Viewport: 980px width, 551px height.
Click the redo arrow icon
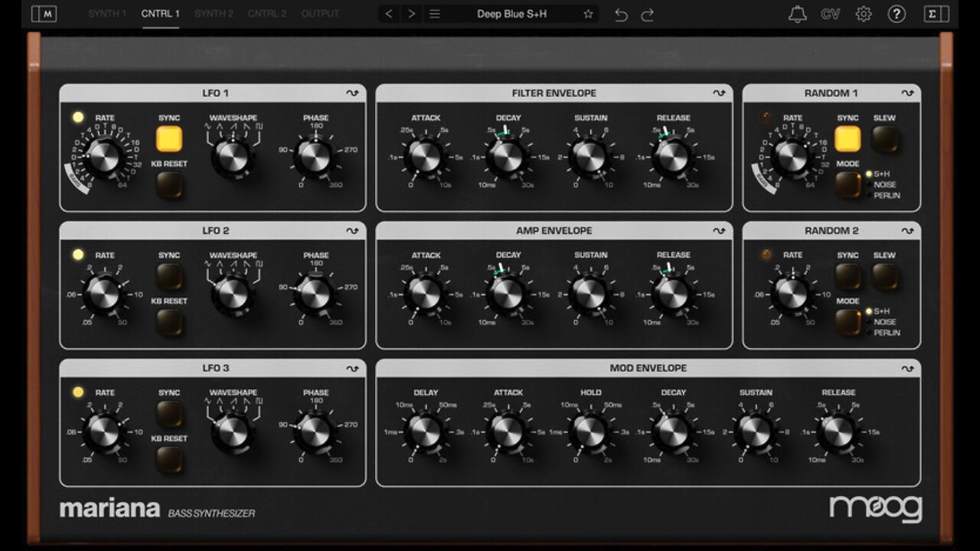tap(648, 15)
